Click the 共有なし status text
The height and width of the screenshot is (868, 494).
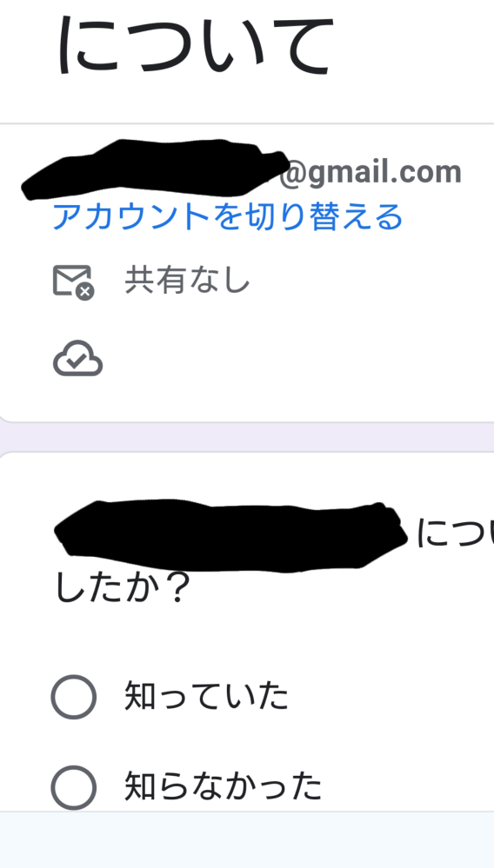[188, 280]
